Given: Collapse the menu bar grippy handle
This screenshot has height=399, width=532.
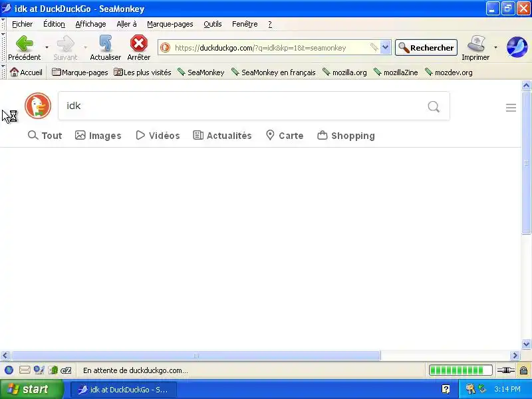Looking at the screenshot, I should coord(3,24).
